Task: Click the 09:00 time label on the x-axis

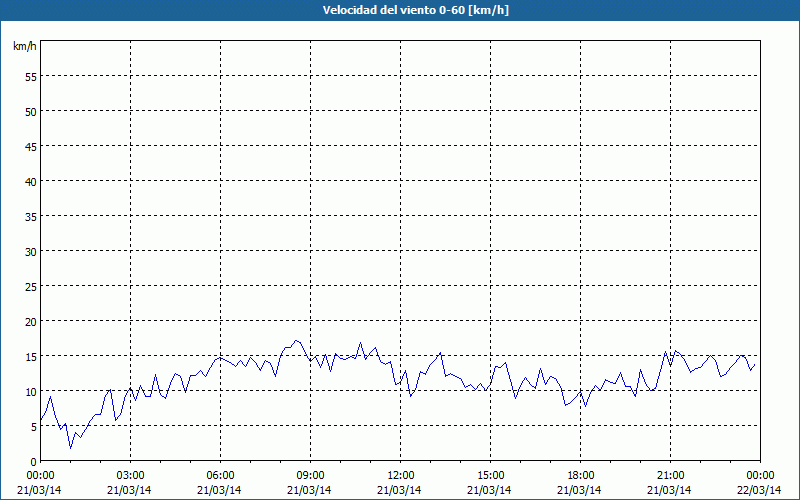Action: click(x=310, y=476)
